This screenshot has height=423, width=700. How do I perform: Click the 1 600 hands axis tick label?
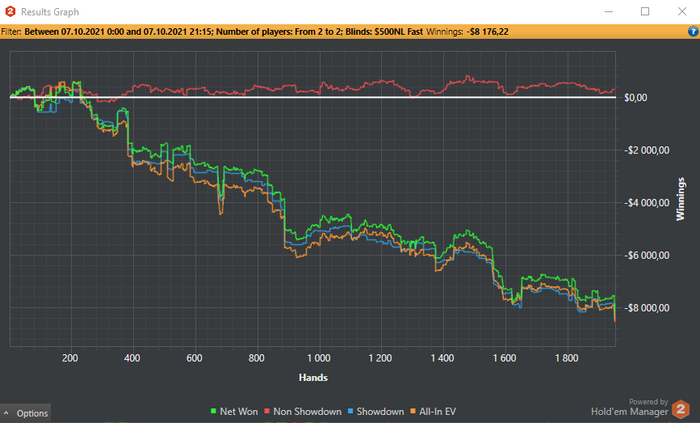[504, 358]
